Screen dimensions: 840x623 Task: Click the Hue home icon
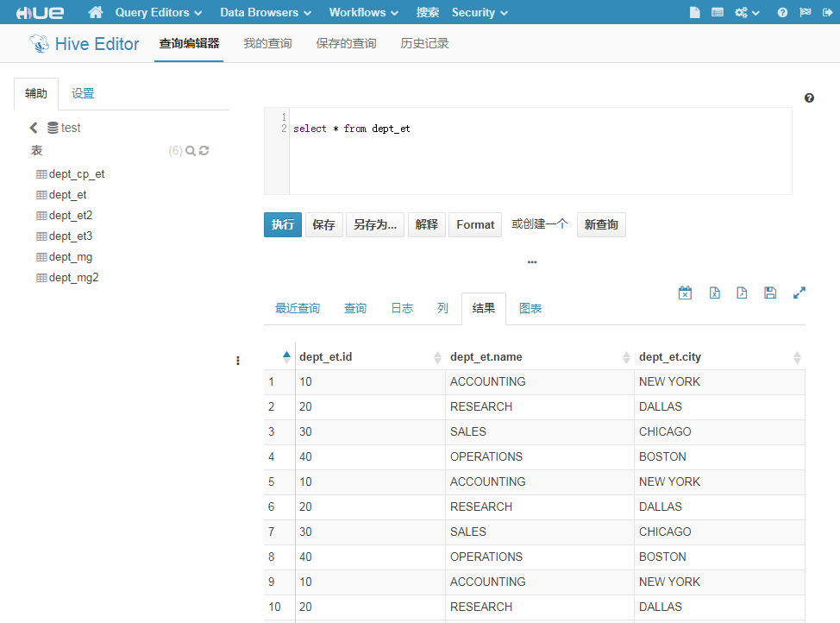click(x=96, y=12)
